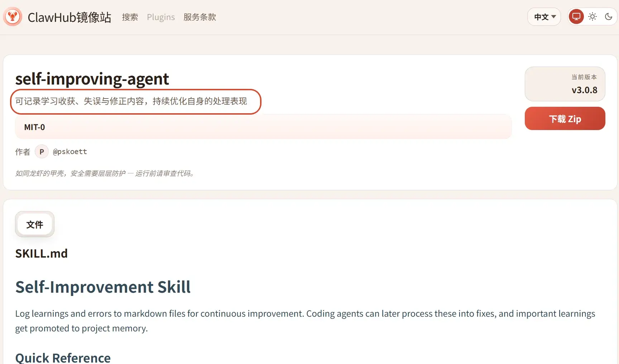Click the circled Chinese skill description
The height and width of the screenshot is (364, 619).
point(131,101)
